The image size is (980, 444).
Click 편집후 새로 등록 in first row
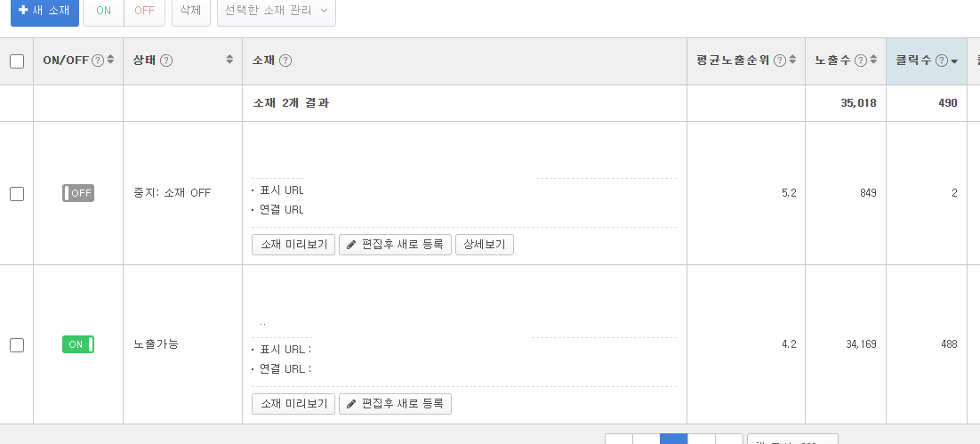(395, 246)
